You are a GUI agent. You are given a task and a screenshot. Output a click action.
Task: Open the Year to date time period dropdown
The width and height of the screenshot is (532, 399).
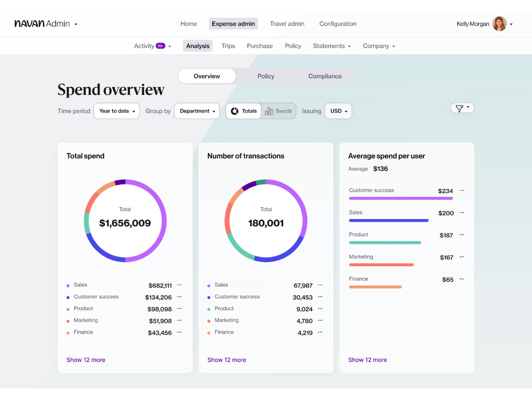pyautogui.click(x=117, y=111)
